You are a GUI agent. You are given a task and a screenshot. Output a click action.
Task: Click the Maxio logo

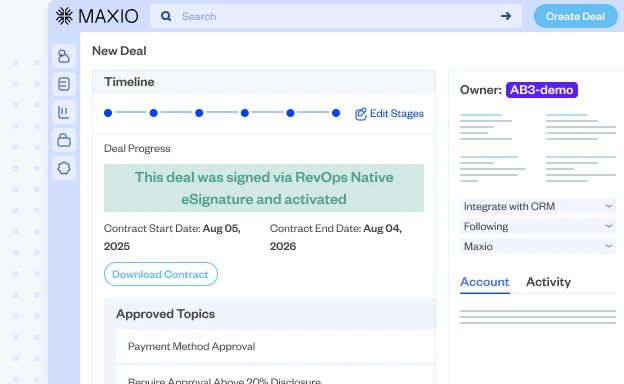point(97,16)
